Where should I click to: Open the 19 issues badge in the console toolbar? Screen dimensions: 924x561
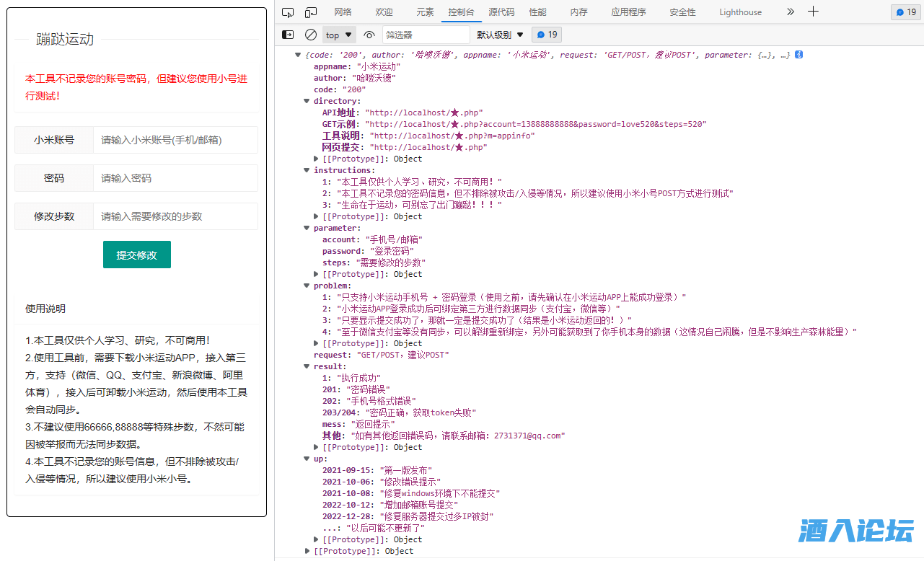pyautogui.click(x=547, y=35)
